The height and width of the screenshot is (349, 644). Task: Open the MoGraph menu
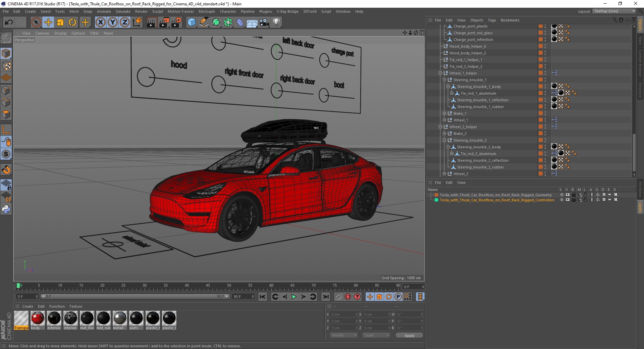click(207, 11)
